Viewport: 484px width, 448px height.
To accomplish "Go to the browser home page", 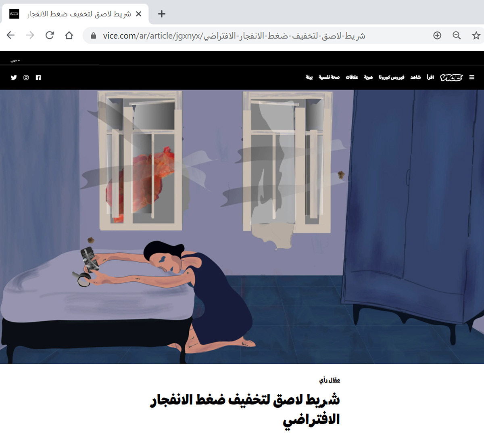I will (69, 36).
